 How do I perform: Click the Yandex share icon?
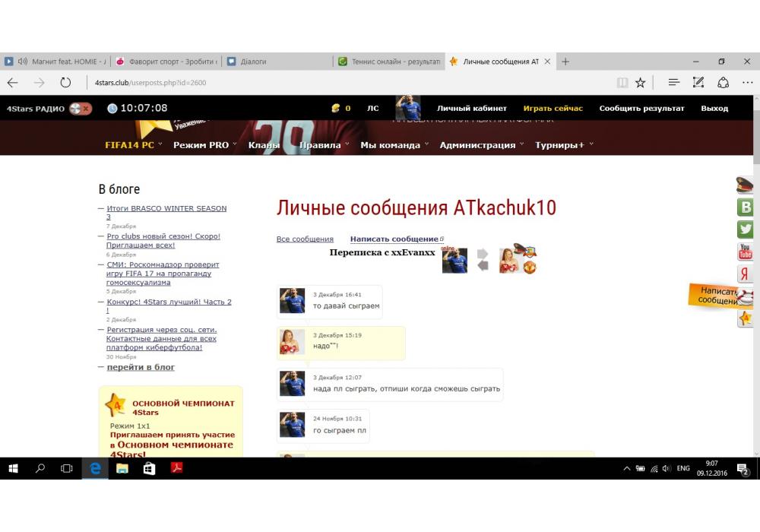[x=746, y=274]
